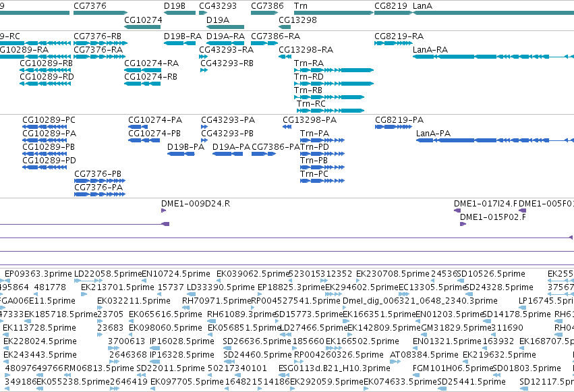Select protein CG43293-PB
The height and width of the screenshot is (392, 574).
(x=227, y=134)
